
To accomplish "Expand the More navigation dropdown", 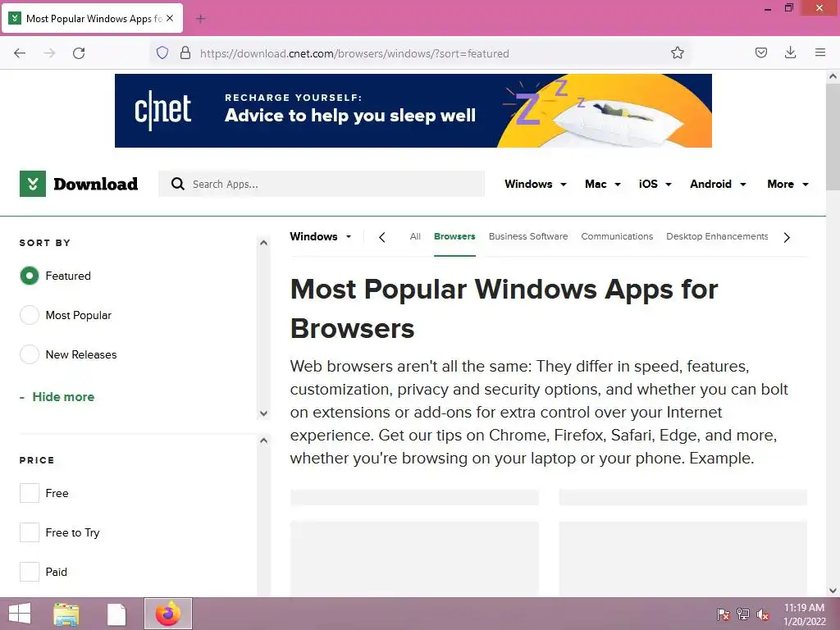I will pos(787,184).
